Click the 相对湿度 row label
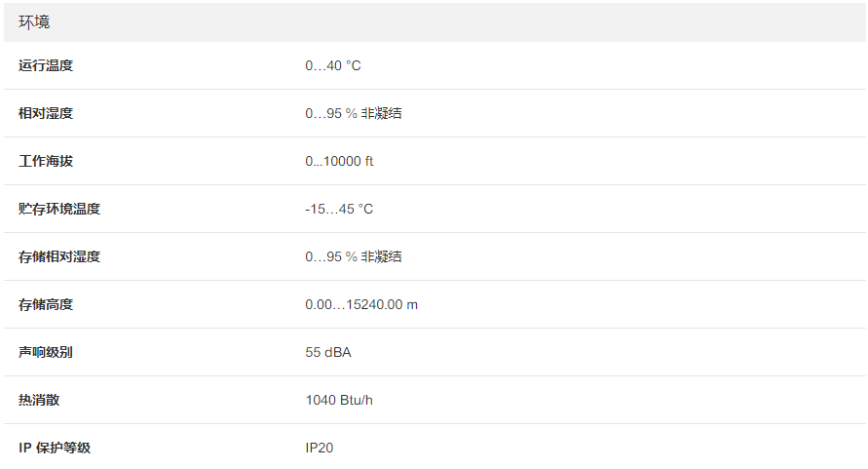Screen dimensions: 868x469 pyautogui.click(x=46, y=113)
